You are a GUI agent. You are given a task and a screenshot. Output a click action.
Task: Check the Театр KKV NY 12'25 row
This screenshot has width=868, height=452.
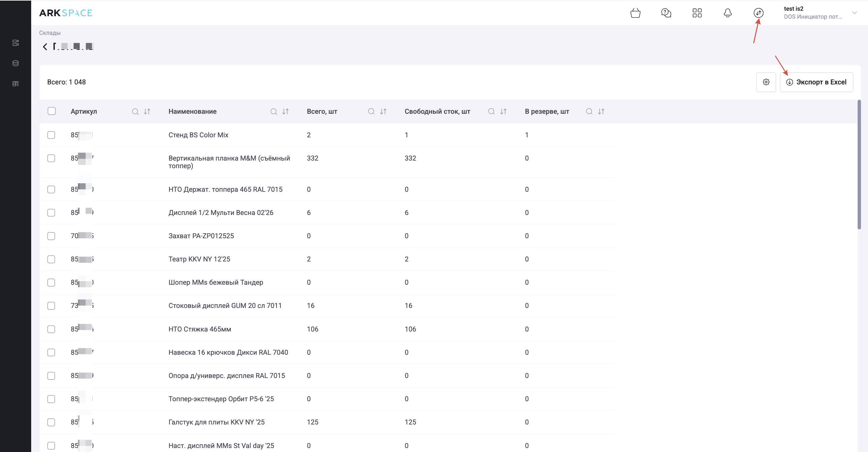point(51,259)
